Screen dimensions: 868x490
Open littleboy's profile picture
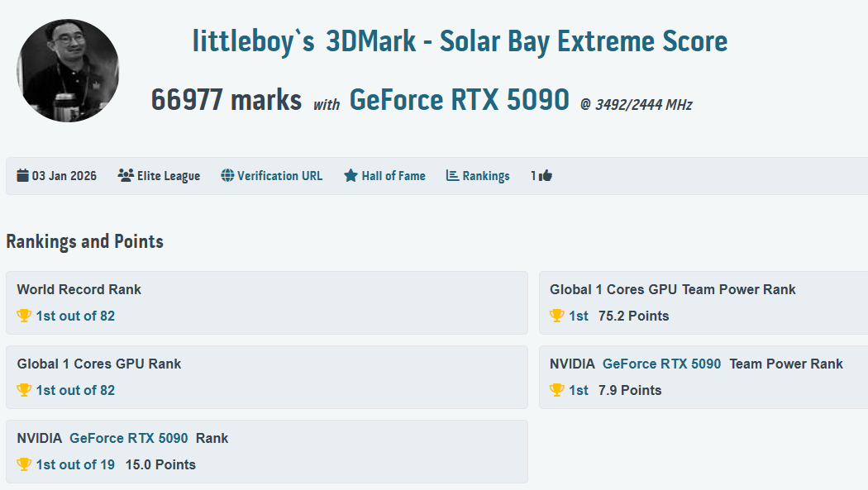[x=68, y=70]
